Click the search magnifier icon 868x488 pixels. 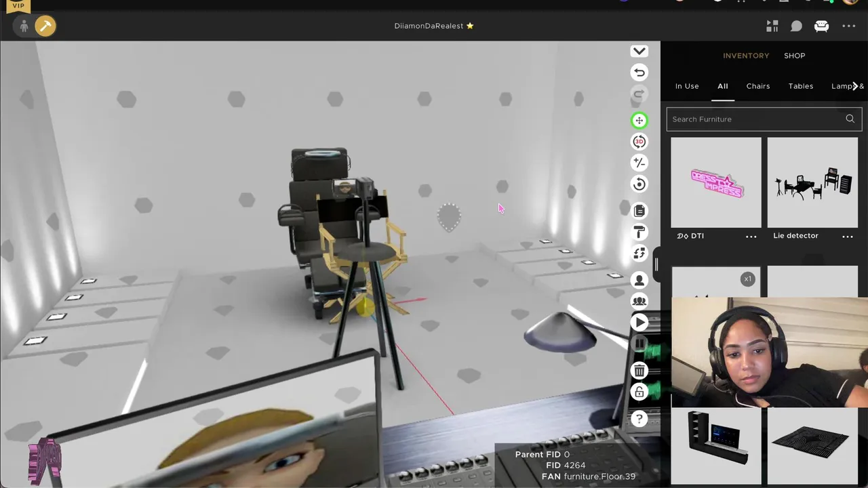pos(850,119)
